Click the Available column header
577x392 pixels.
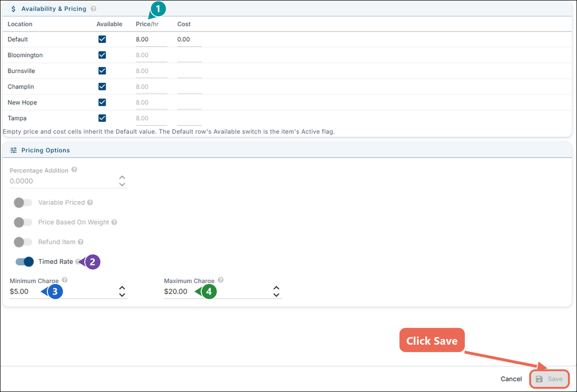pos(109,24)
